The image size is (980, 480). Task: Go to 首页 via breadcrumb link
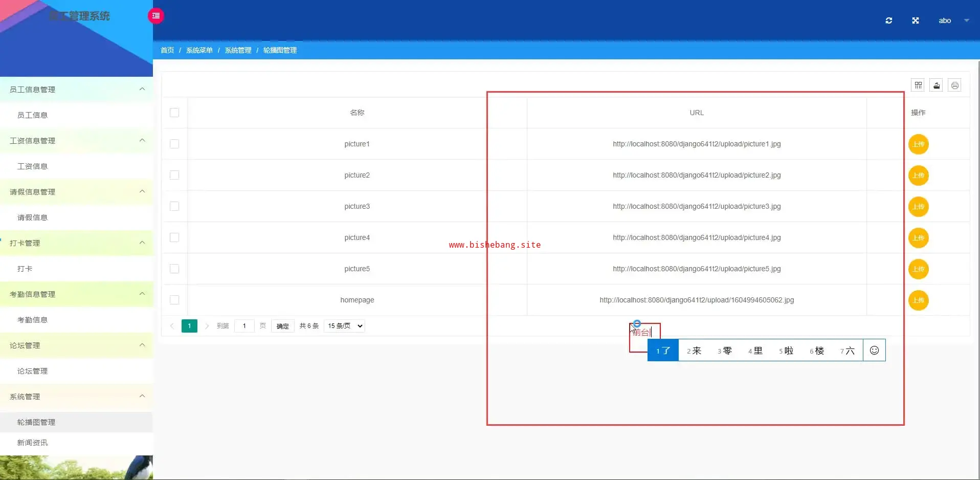tap(167, 50)
